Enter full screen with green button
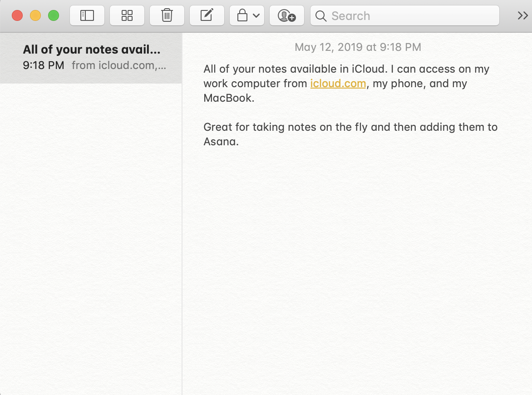This screenshot has width=532, height=395. (54, 16)
